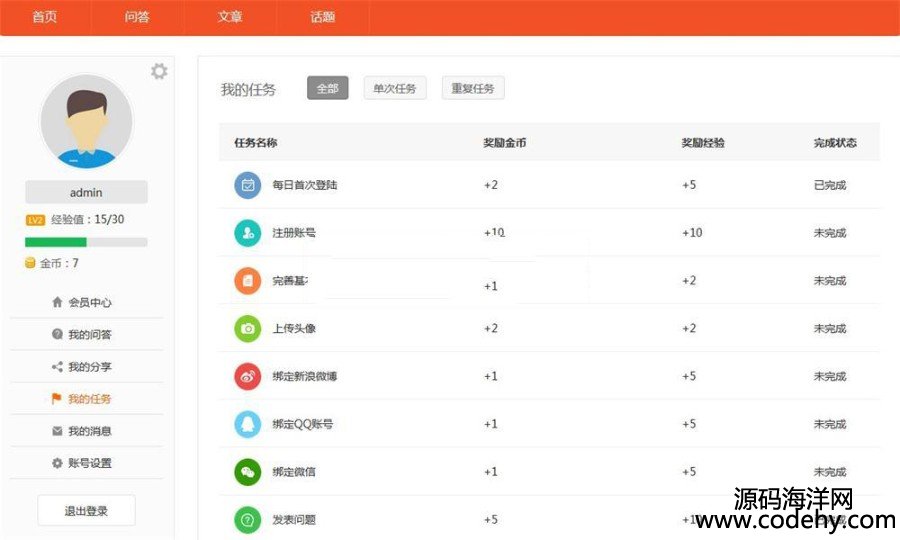Click the 绑定QQ账号 task name
900x540 pixels.
coord(302,424)
